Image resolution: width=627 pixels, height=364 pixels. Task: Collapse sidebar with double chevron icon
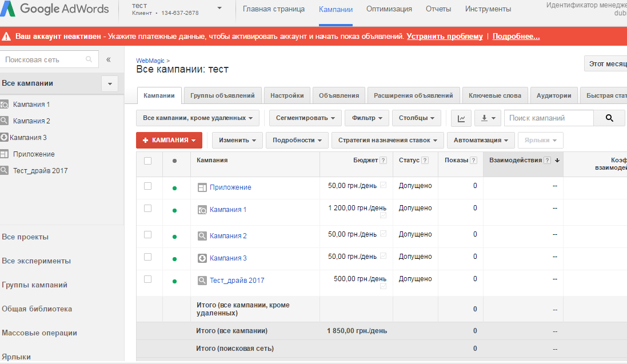tap(109, 59)
